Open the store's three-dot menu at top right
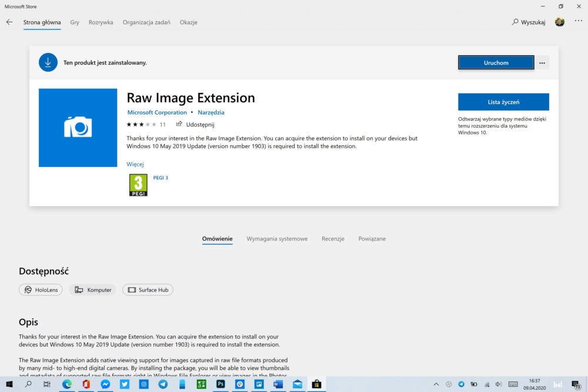Viewport: 588px width, 392px height. pyautogui.click(x=578, y=21)
